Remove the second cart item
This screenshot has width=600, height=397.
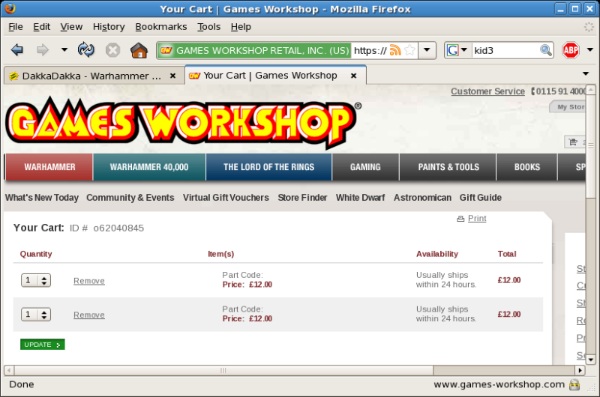pos(89,315)
